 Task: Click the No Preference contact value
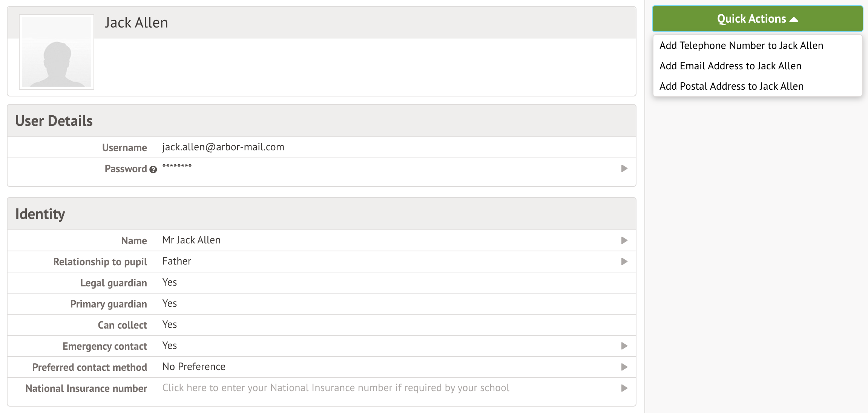coord(193,367)
